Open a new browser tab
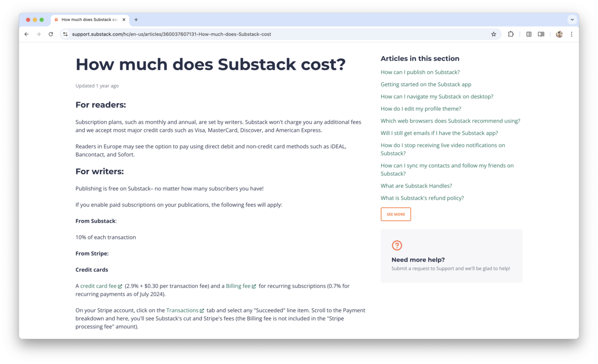 (137, 20)
